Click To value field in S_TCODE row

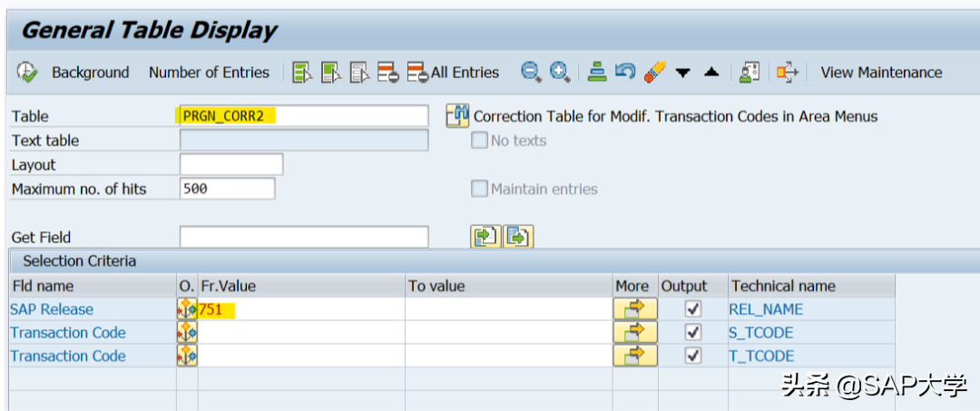tap(509, 332)
